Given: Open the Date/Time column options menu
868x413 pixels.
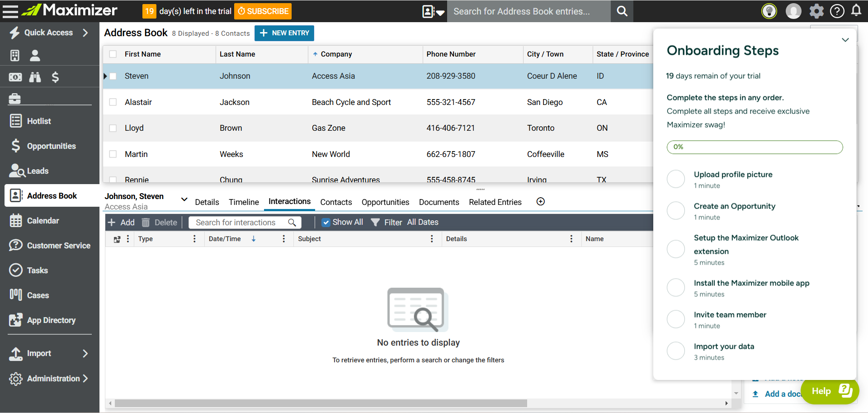Looking at the screenshot, I should (x=283, y=239).
